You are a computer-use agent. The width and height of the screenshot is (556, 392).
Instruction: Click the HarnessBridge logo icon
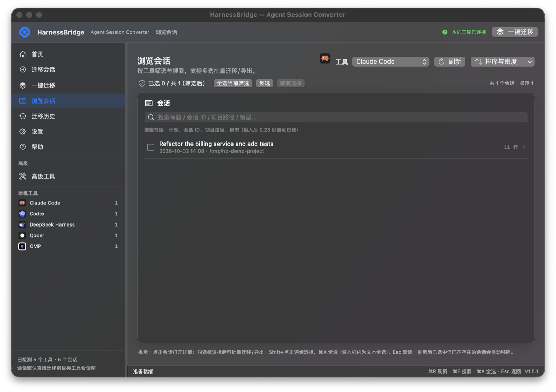[x=25, y=32]
